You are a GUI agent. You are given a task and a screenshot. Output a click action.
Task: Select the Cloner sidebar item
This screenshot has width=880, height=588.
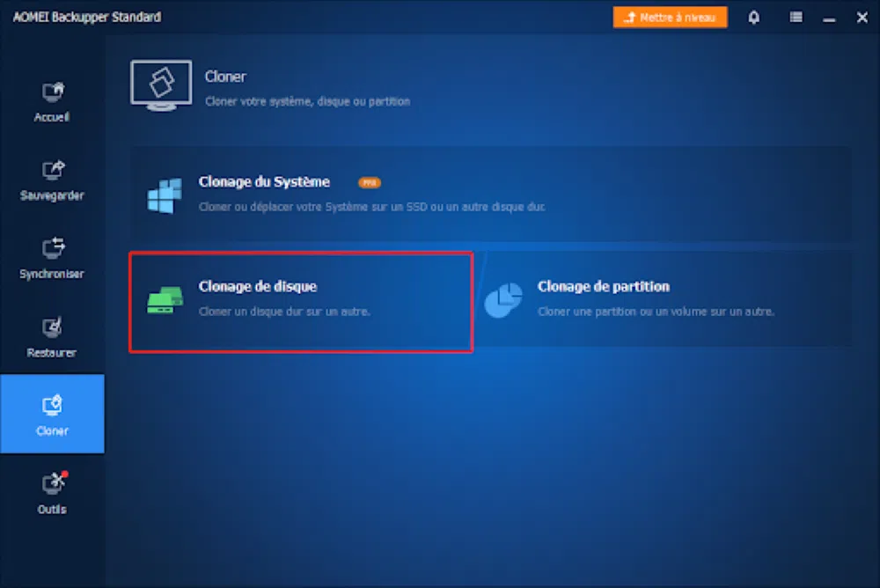[52, 414]
